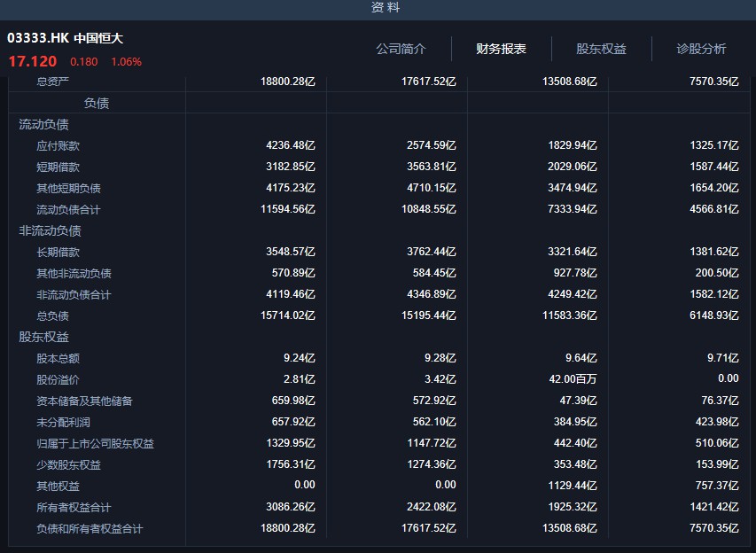756x553 pixels.
Task: Click the 短期借款 value 3563.81亿
Action: point(431,167)
